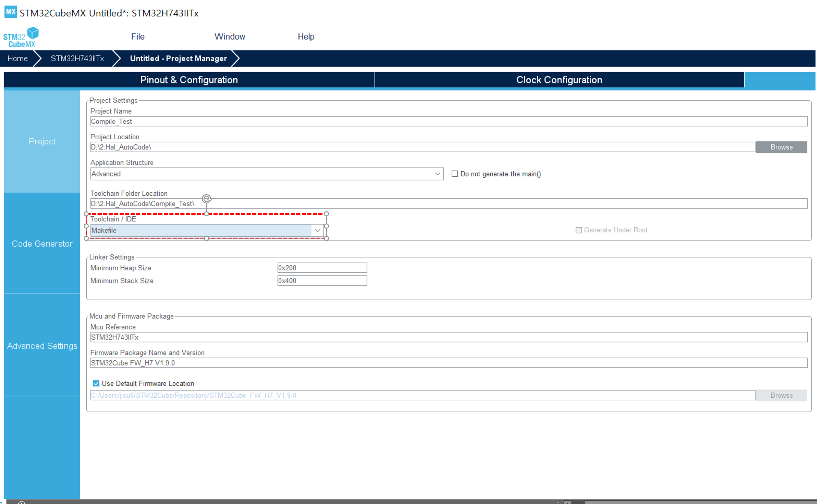Switch to Clock Configuration tab
The width and height of the screenshot is (817, 504).
(559, 80)
